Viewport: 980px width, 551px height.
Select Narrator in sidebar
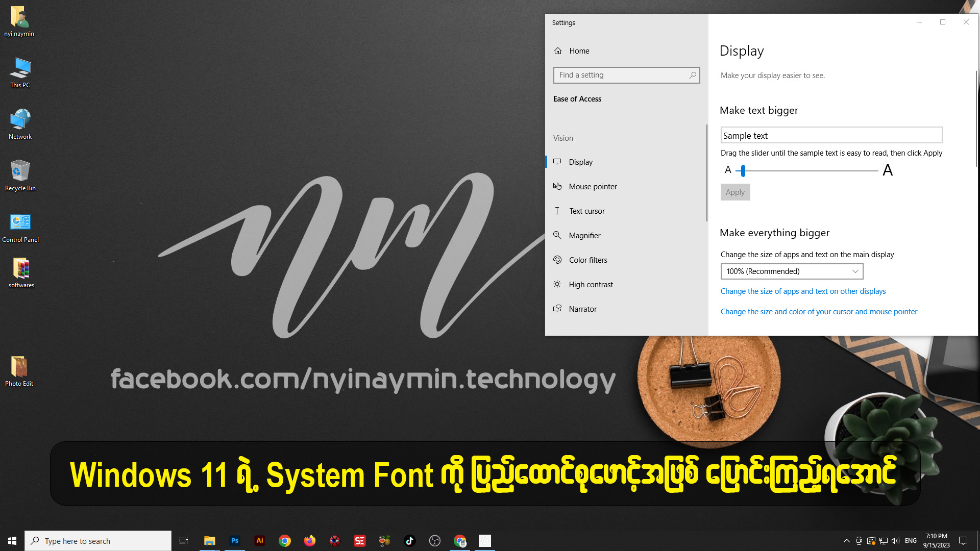pyautogui.click(x=626, y=309)
